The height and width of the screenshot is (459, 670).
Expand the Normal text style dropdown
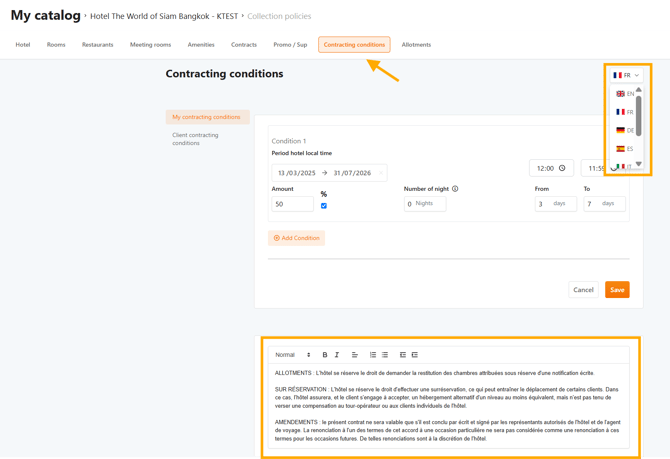coord(292,355)
